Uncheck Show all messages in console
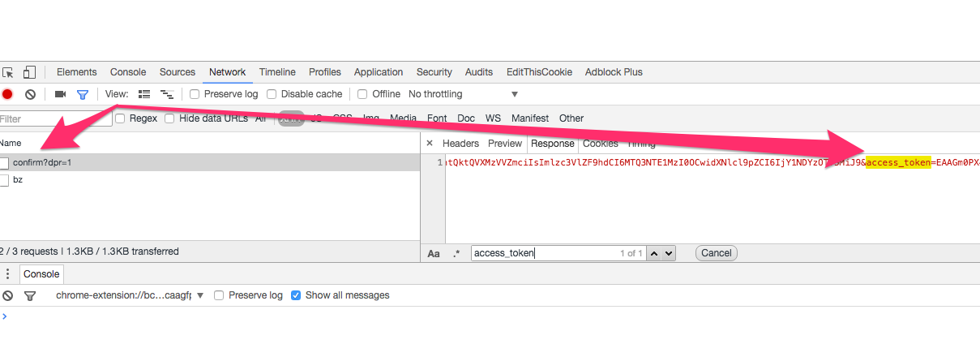The width and height of the screenshot is (980, 344). (296, 295)
